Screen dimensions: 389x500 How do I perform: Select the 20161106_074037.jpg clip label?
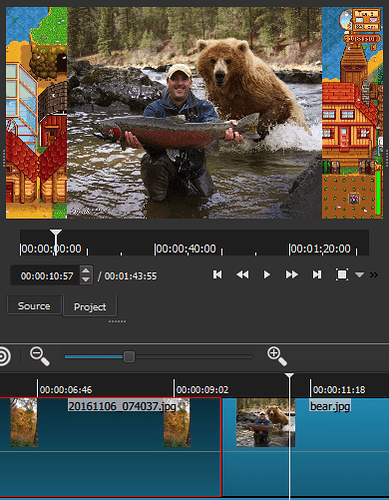[122, 406]
